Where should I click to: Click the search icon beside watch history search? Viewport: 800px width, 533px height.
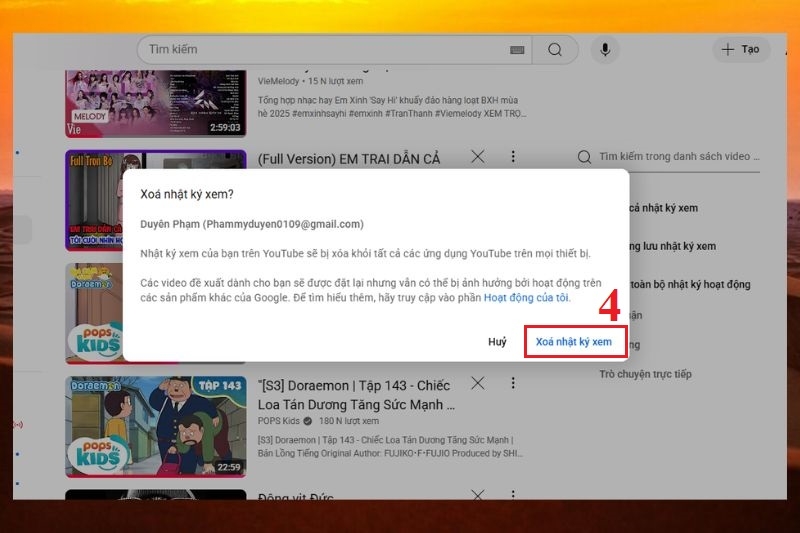coord(584,157)
